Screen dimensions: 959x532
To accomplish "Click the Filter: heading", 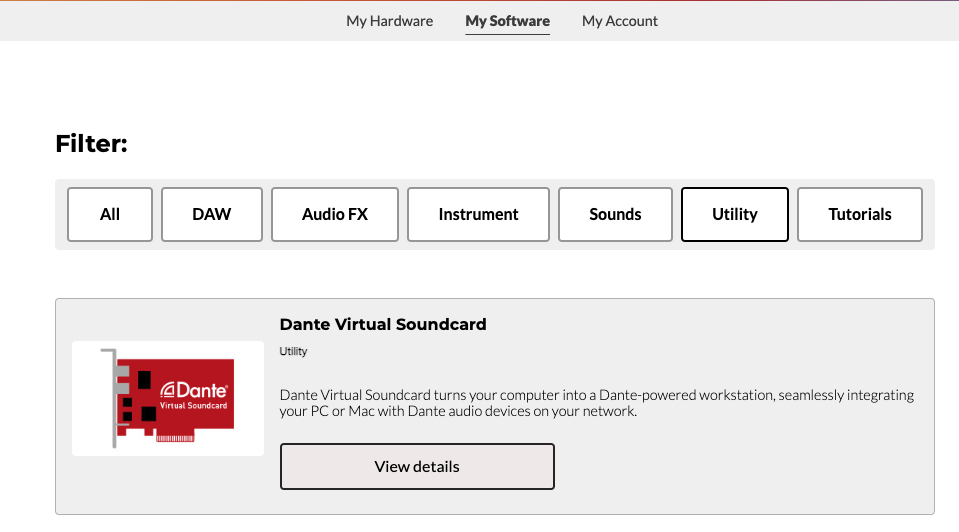I will (x=91, y=144).
